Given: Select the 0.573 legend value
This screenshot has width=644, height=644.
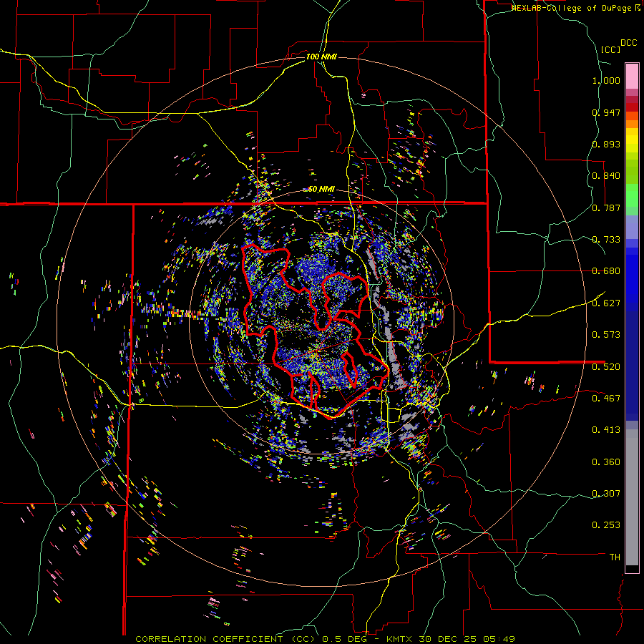Looking at the screenshot, I should (606, 335).
